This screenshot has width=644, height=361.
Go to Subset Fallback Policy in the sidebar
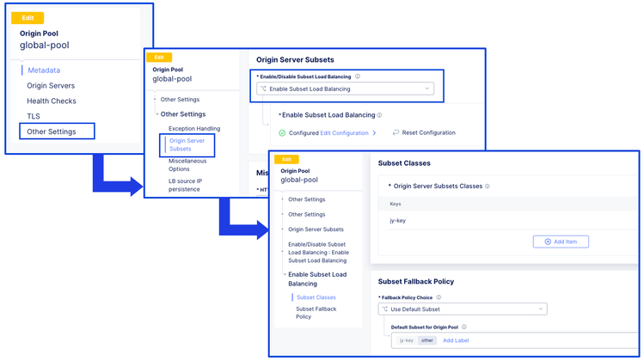[x=316, y=313]
